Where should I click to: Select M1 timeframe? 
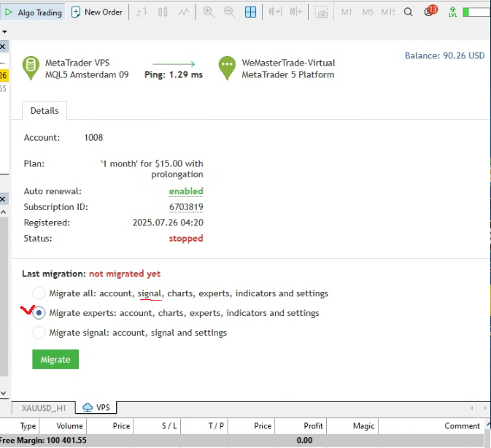[x=347, y=12]
